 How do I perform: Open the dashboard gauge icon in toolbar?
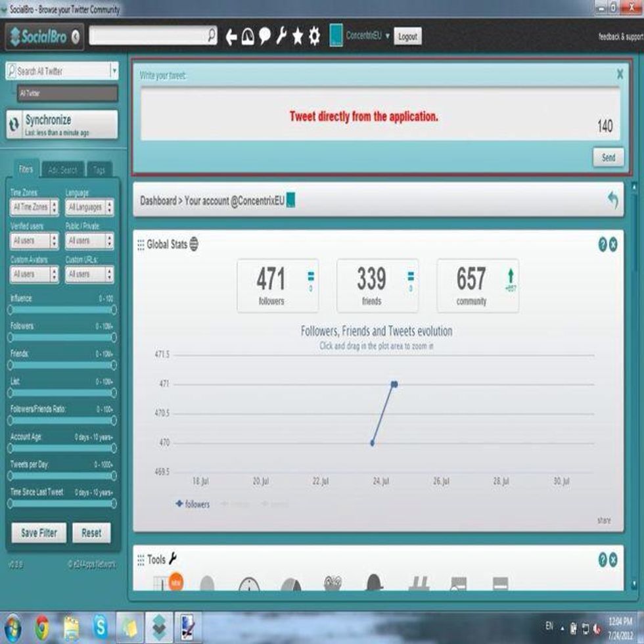248,37
